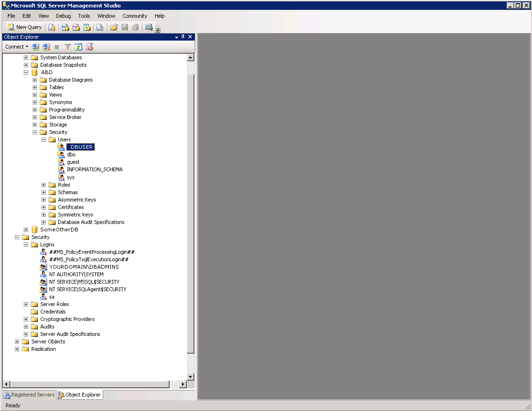Viewport: 532px width, 411px height.
Task: Open the File menu
Action: (x=11, y=16)
